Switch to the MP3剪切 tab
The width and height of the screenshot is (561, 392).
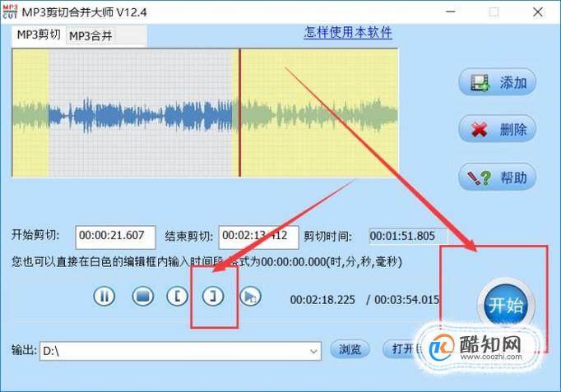pos(39,35)
